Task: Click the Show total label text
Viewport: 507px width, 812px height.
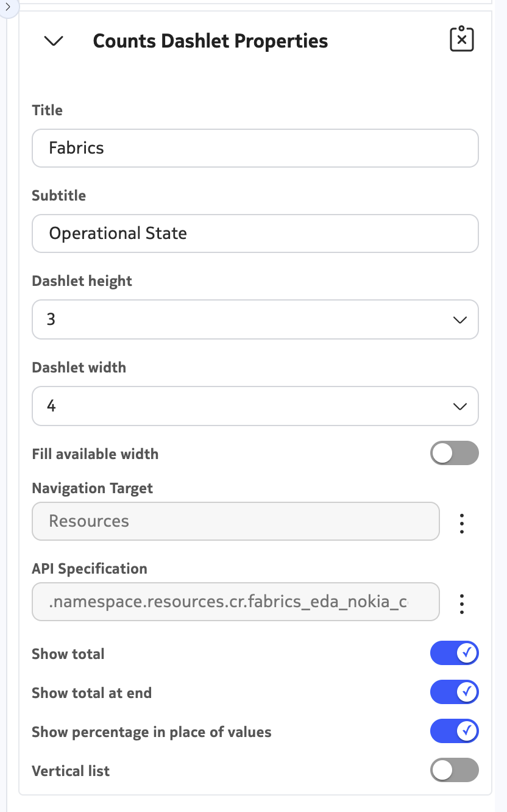Action: (x=68, y=654)
